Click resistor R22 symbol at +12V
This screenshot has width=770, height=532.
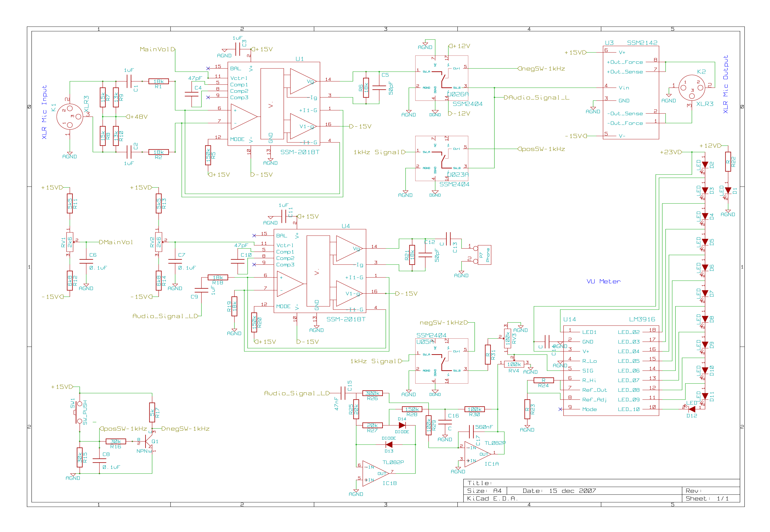pos(728,162)
